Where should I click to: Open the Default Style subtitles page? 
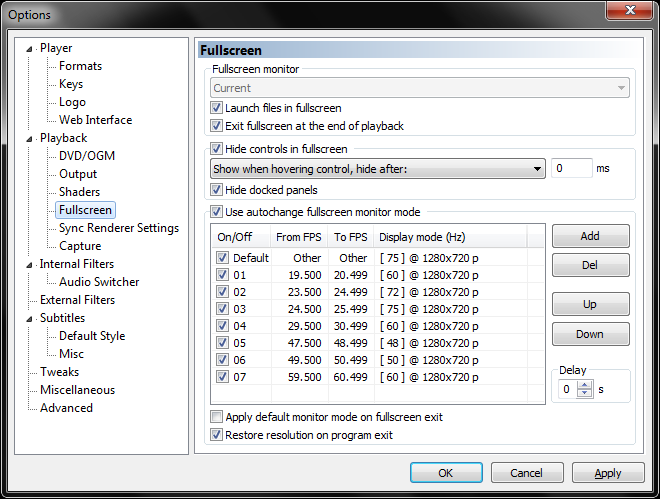[x=92, y=336]
